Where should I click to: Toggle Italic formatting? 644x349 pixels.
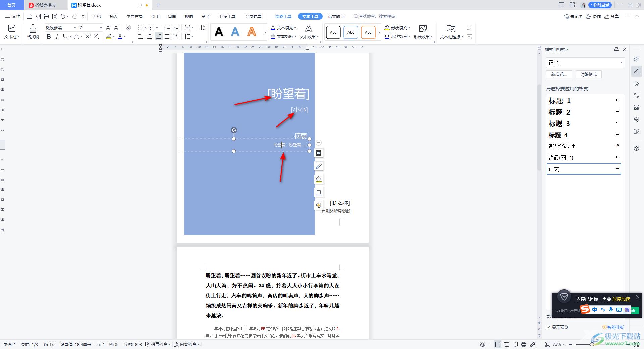[57, 36]
